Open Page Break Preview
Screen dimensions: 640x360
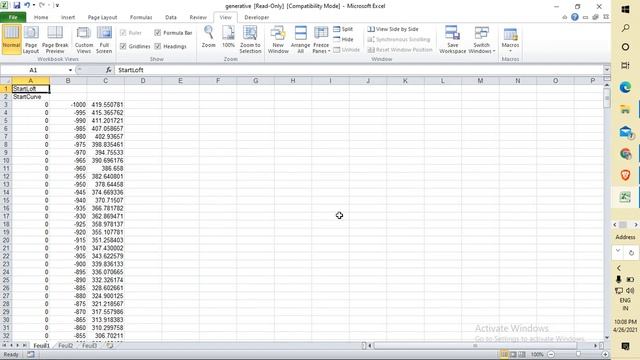coord(55,39)
